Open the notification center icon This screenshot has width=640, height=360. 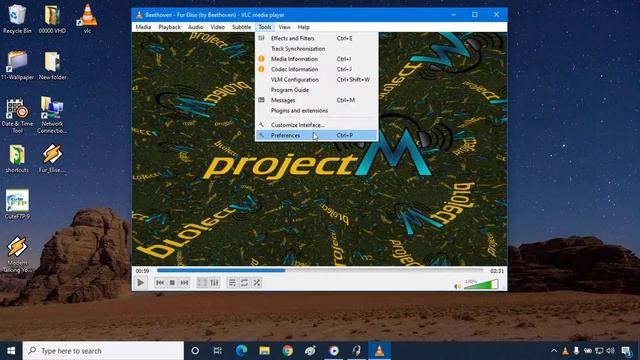click(626, 351)
